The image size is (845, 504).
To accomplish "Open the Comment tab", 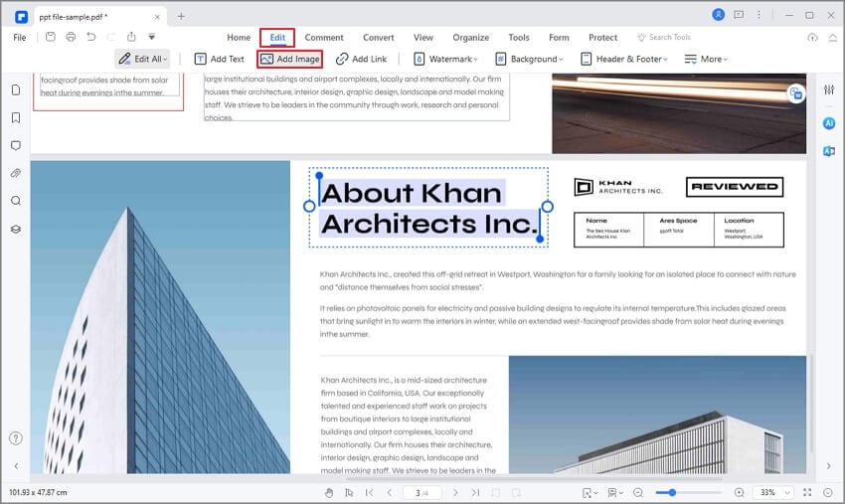I will pos(324,37).
